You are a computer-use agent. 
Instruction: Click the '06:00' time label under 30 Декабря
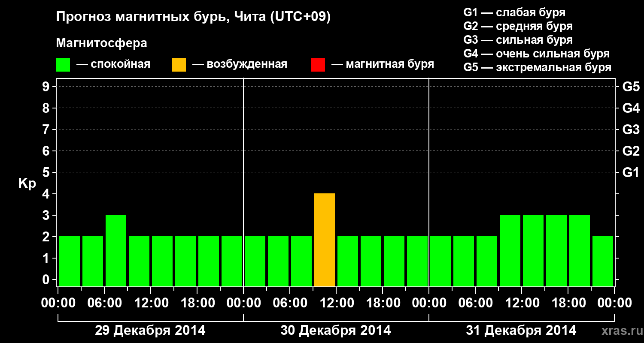tap(290, 303)
